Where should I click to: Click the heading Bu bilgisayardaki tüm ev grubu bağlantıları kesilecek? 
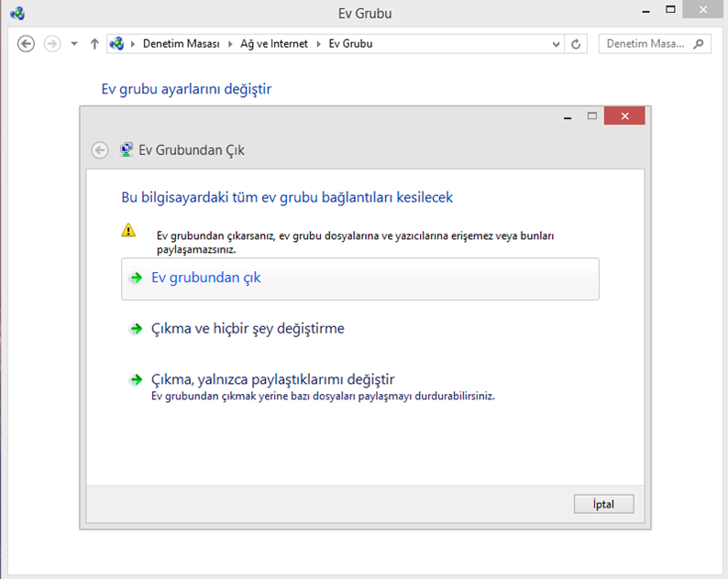287,197
